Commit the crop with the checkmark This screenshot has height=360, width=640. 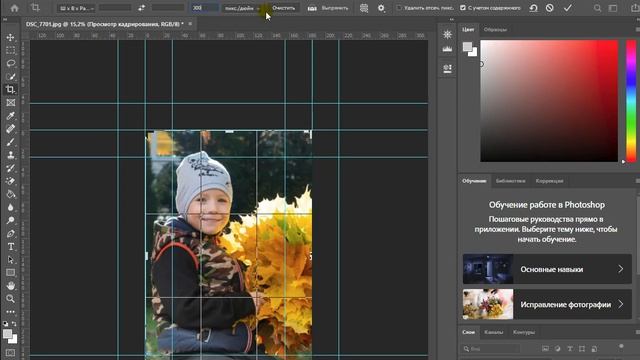coord(568,8)
